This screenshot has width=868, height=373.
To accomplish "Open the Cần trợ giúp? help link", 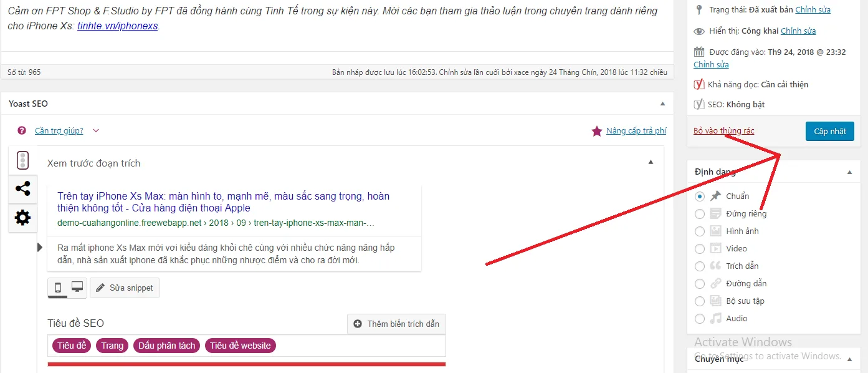I will 59,131.
